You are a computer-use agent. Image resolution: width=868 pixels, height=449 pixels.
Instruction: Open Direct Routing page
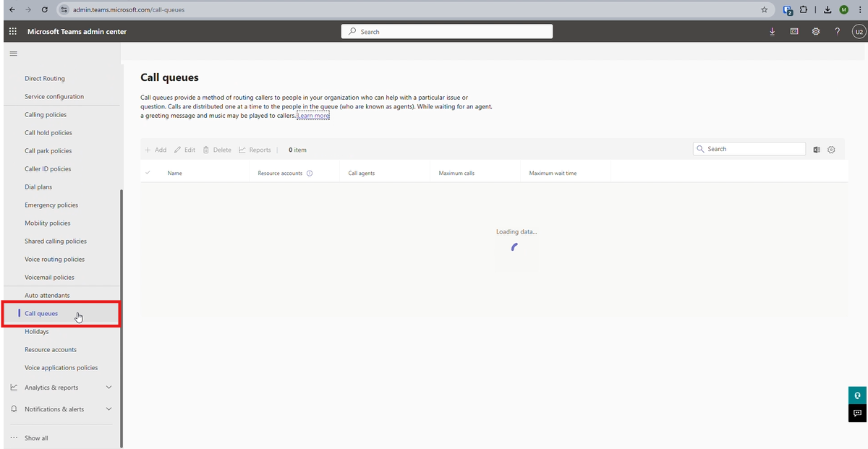(45, 79)
